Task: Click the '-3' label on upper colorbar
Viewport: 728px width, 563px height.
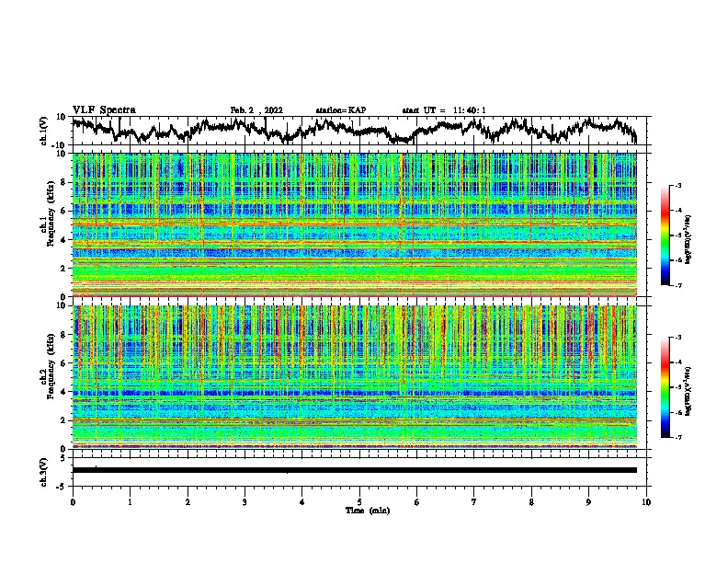Action: [x=677, y=185]
